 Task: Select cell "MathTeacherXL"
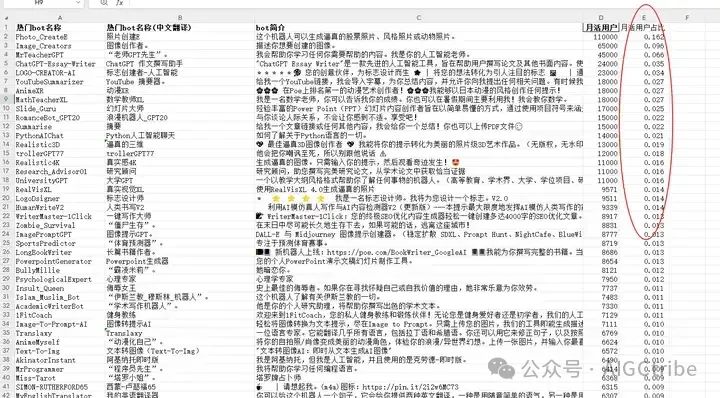41,99
